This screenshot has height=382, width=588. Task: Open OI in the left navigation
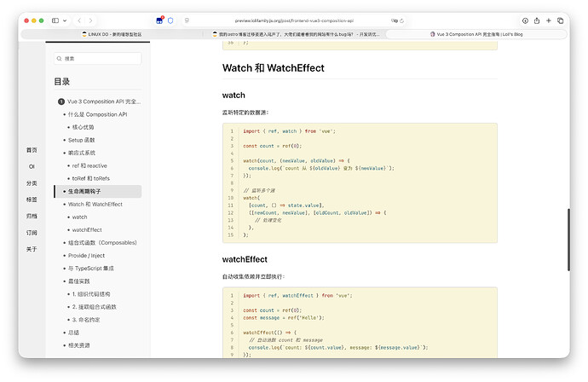tap(32, 166)
